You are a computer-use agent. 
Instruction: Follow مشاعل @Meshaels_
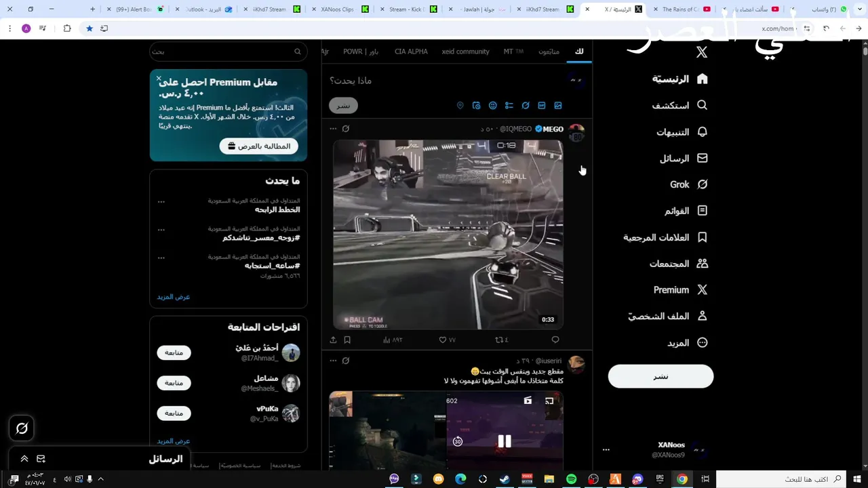[174, 384]
